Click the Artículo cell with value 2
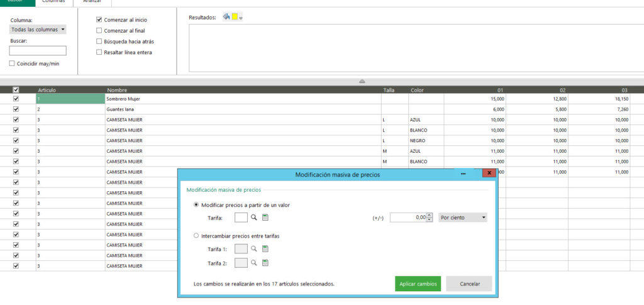 click(x=70, y=109)
